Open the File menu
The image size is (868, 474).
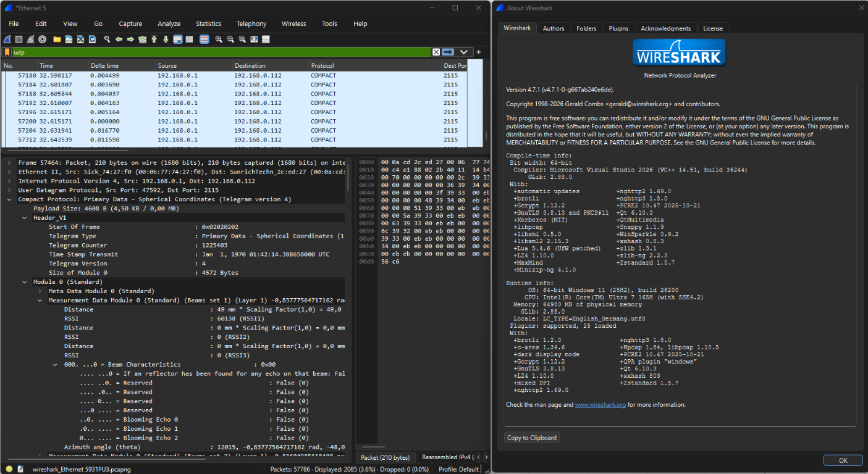coord(14,23)
